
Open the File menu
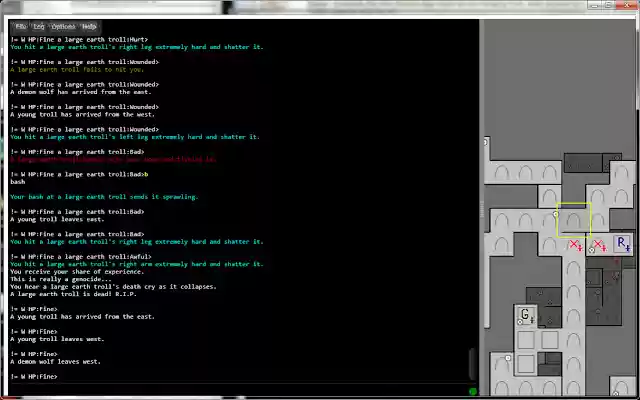[21, 27]
